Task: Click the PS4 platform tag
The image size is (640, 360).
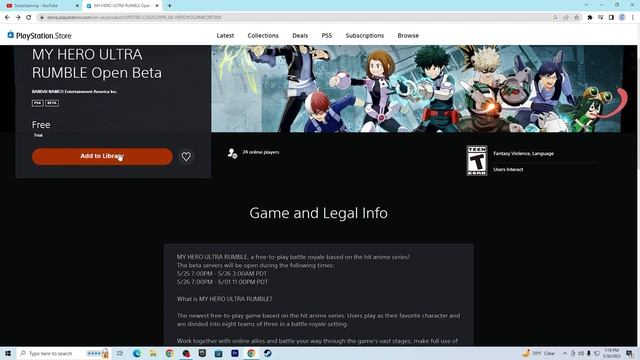Action: tap(38, 103)
